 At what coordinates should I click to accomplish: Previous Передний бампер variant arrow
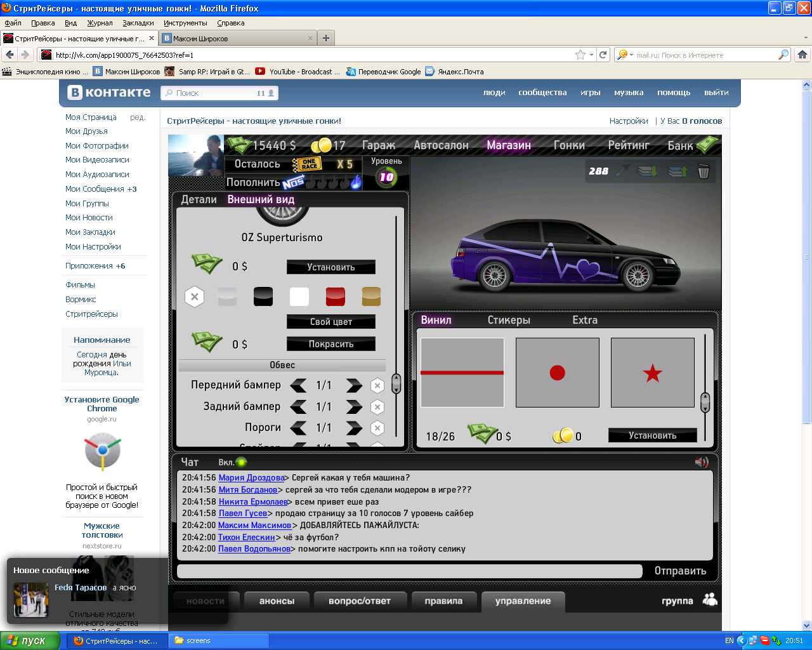point(298,385)
